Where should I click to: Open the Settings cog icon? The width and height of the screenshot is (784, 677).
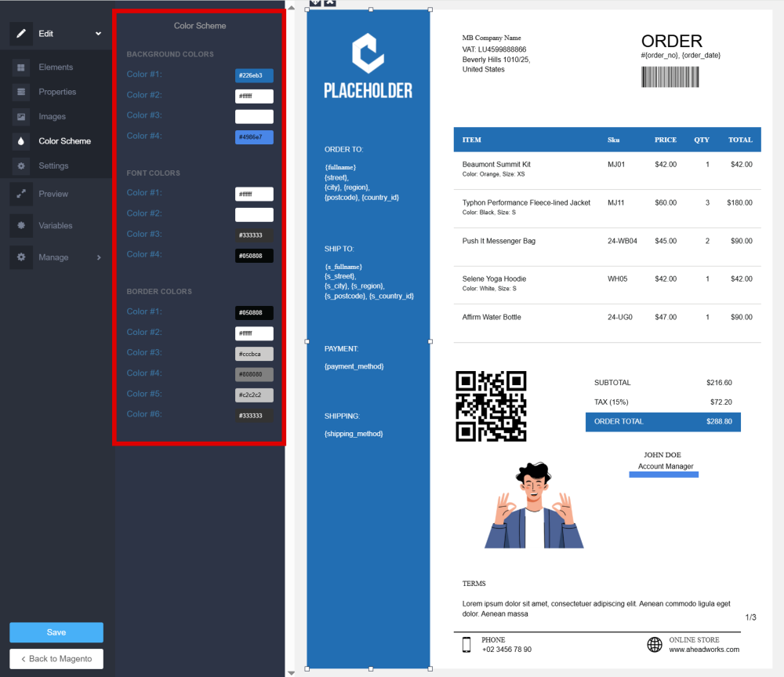(21, 166)
